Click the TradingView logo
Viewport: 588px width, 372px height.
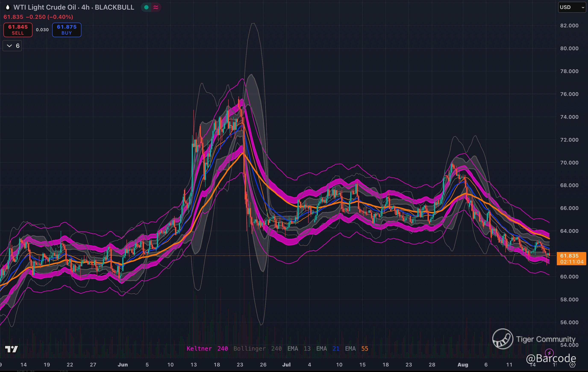coord(12,349)
